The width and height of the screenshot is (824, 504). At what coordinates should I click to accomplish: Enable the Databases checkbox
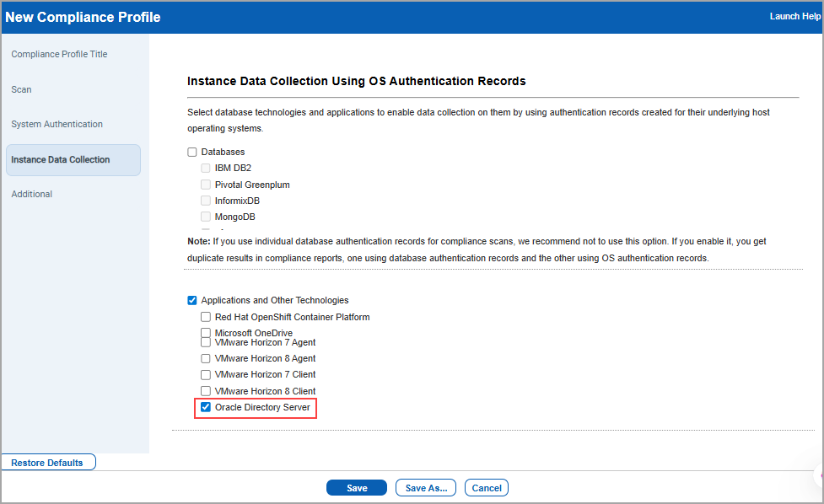[x=191, y=152]
